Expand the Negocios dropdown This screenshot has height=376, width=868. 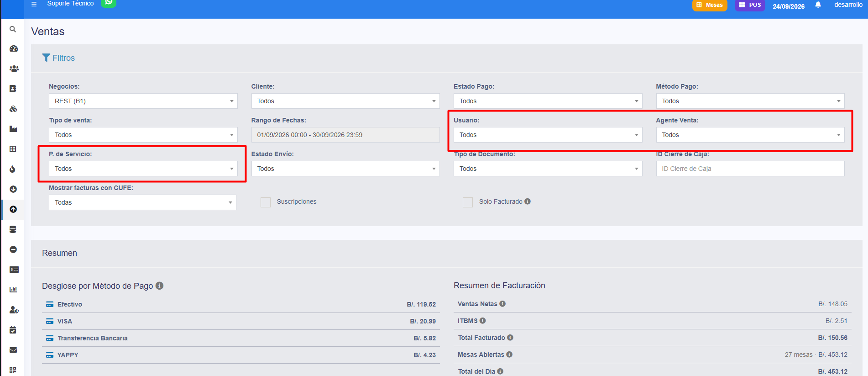pyautogui.click(x=143, y=101)
